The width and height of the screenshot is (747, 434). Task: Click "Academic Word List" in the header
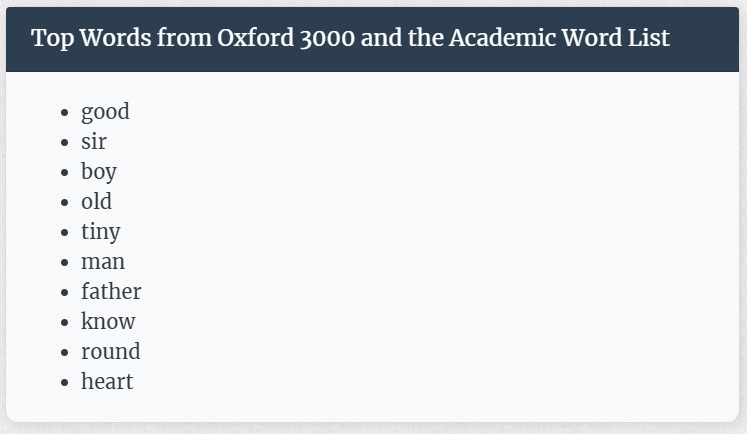(559, 38)
